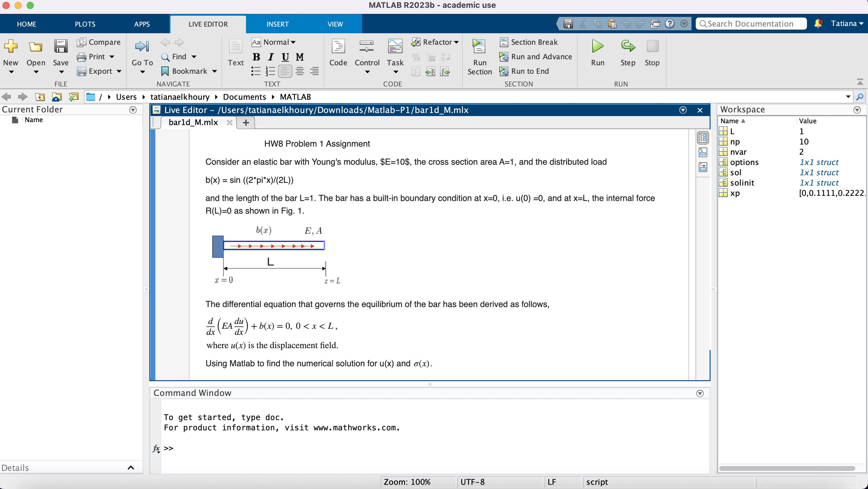Toggle italic formatting
868x489 pixels.
point(271,57)
